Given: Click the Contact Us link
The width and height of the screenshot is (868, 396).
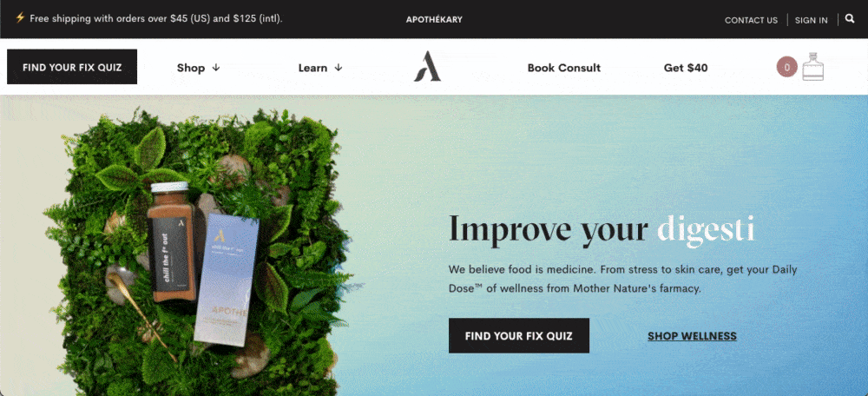Looking at the screenshot, I should (x=751, y=21).
